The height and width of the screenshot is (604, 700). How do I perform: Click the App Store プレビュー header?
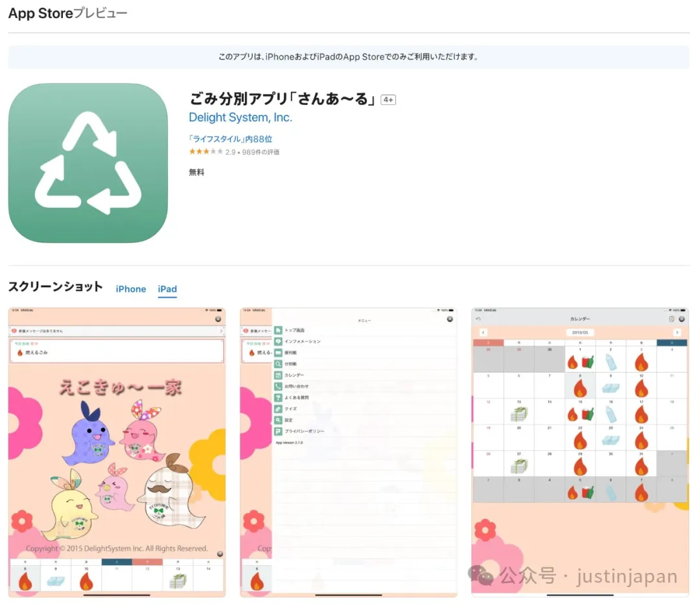pos(68,14)
